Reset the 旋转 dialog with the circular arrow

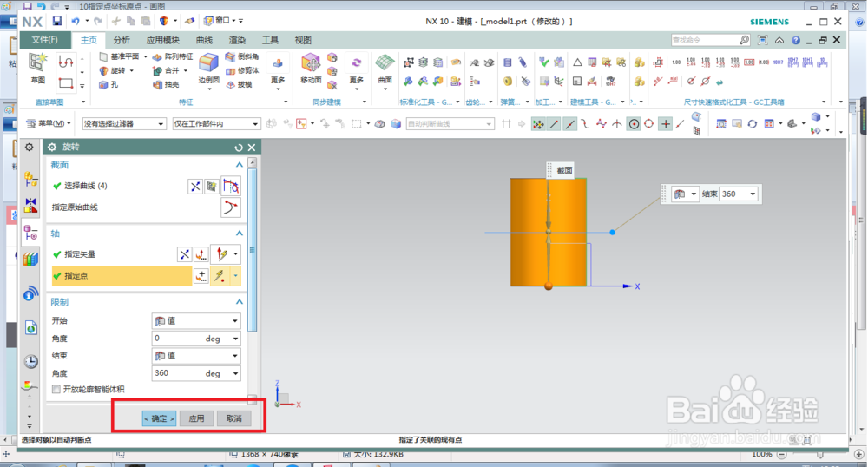(x=239, y=148)
